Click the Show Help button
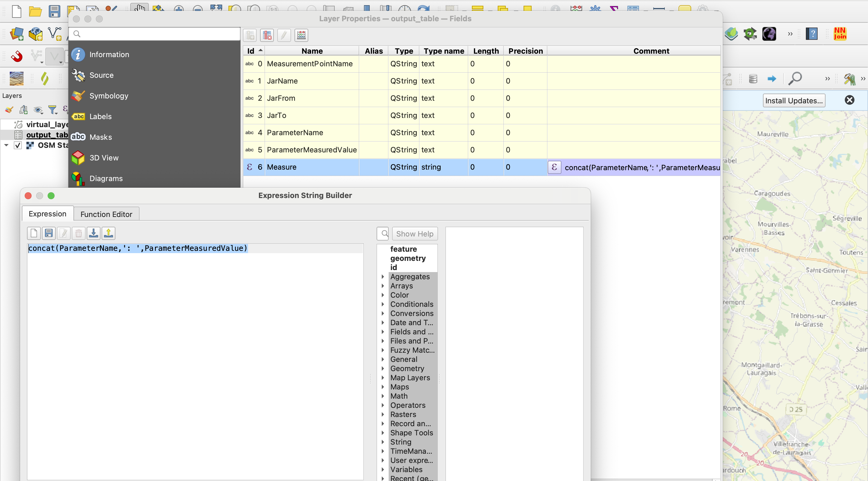 click(415, 234)
